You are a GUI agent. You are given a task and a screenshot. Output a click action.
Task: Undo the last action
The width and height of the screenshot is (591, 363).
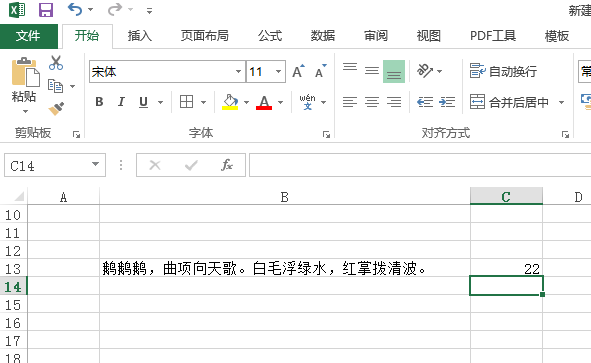(75, 9)
